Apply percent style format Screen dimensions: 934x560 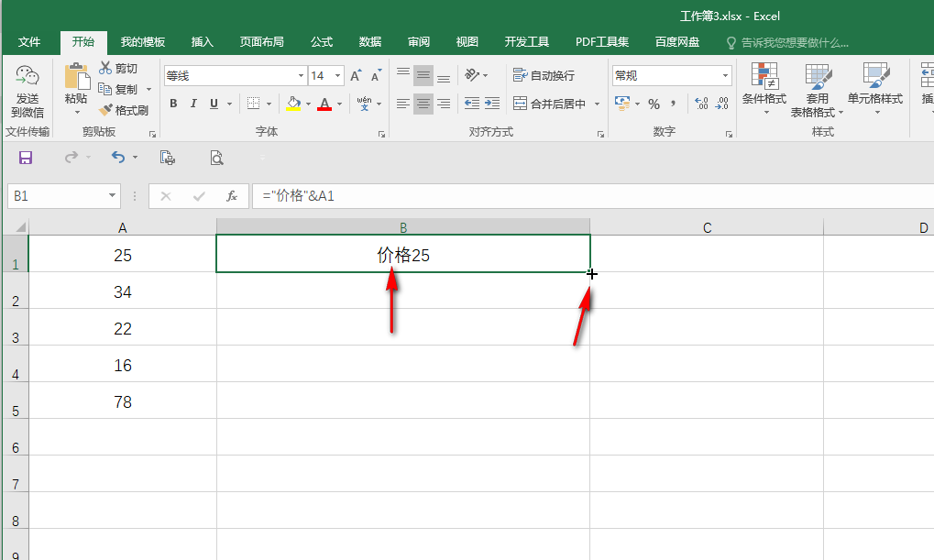(654, 104)
